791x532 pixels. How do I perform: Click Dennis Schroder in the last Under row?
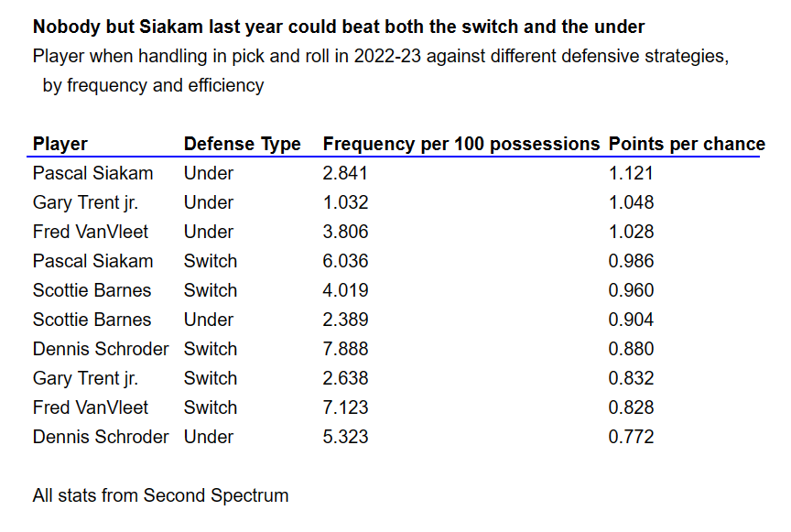click(x=101, y=437)
